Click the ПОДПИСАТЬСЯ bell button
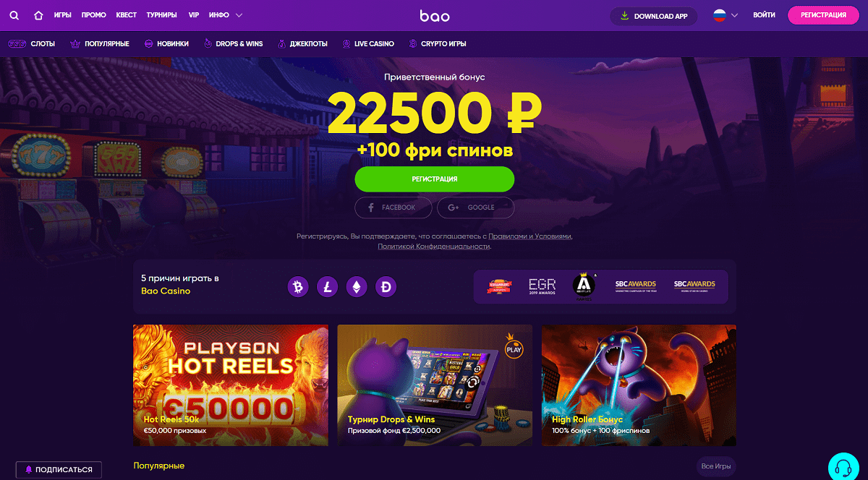Image resolution: width=868 pixels, height=480 pixels. point(59,470)
